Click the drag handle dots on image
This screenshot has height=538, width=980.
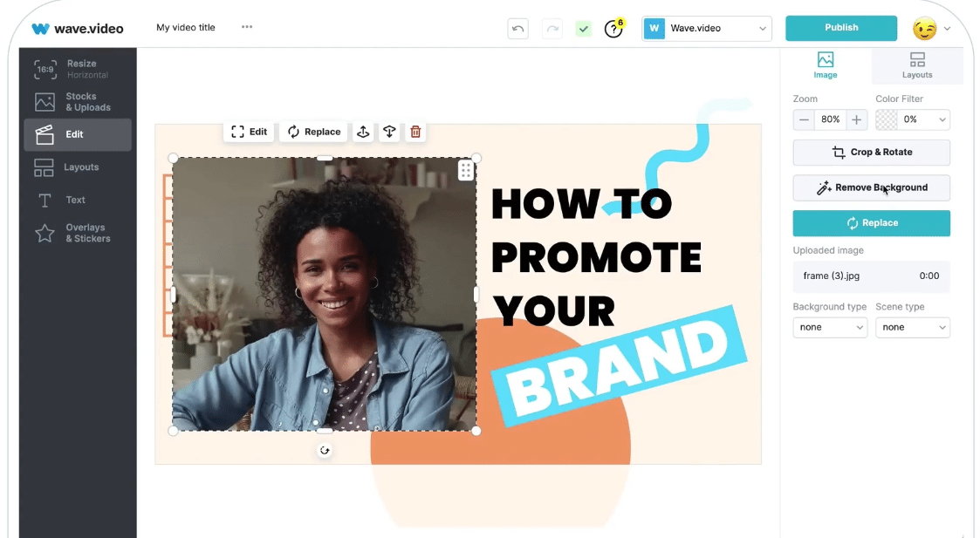(466, 170)
